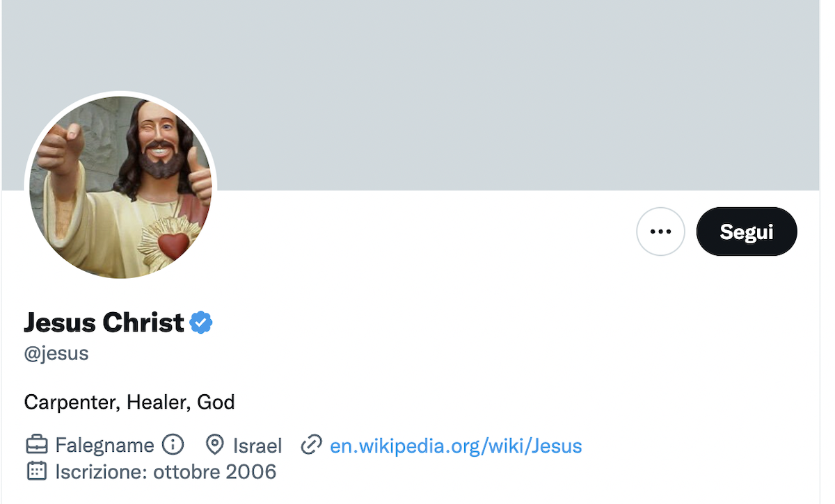Open the info icon beside Falegname
The image size is (835, 504).
[173, 445]
